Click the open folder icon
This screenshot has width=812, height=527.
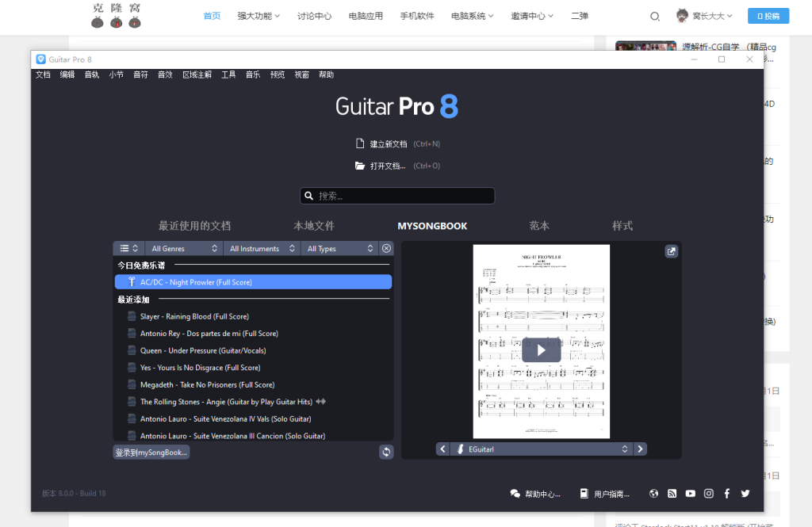(360, 166)
